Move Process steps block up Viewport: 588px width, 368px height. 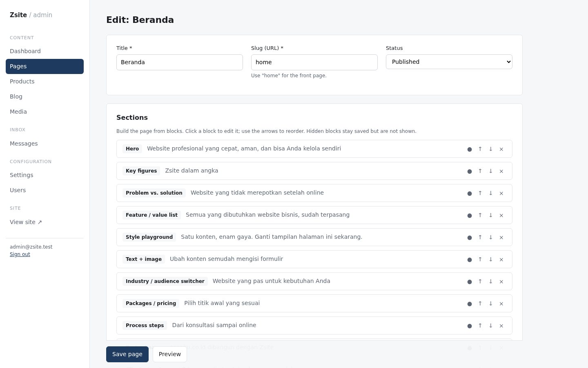pyautogui.click(x=480, y=325)
